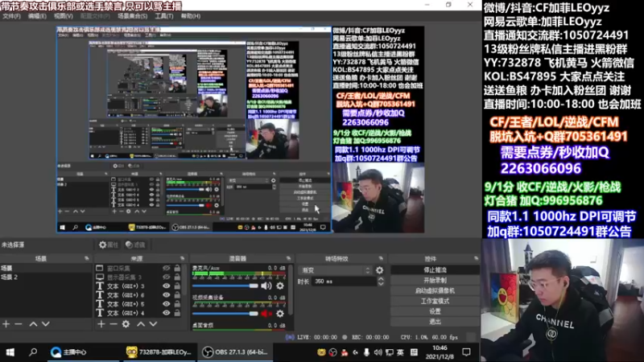Remove selected scene with minus icon

(x=19, y=324)
